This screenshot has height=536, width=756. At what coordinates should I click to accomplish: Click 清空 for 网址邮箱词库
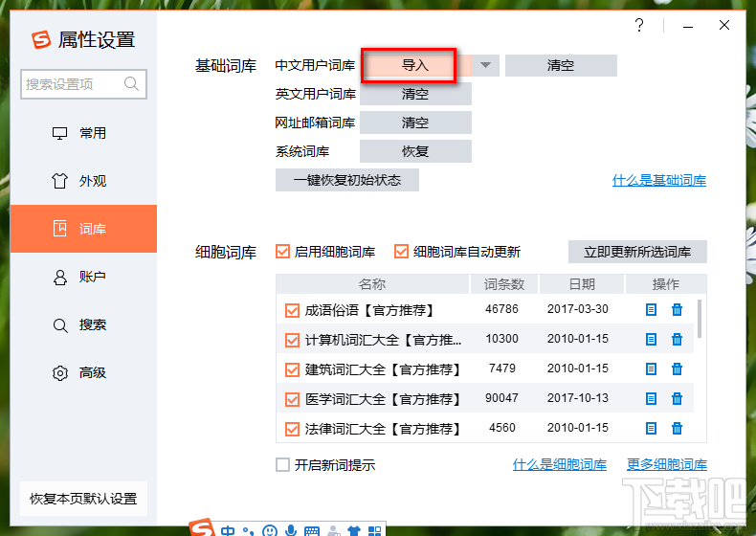click(x=415, y=123)
